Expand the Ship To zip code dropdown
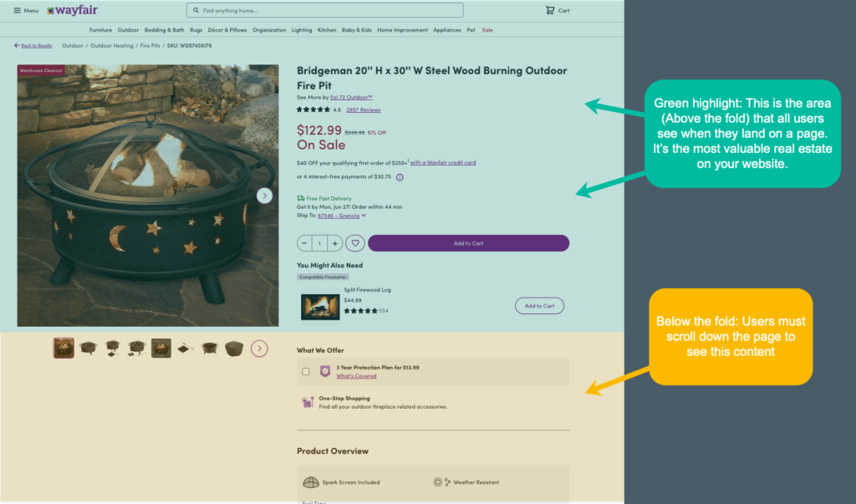856x504 pixels. pyautogui.click(x=364, y=216)
